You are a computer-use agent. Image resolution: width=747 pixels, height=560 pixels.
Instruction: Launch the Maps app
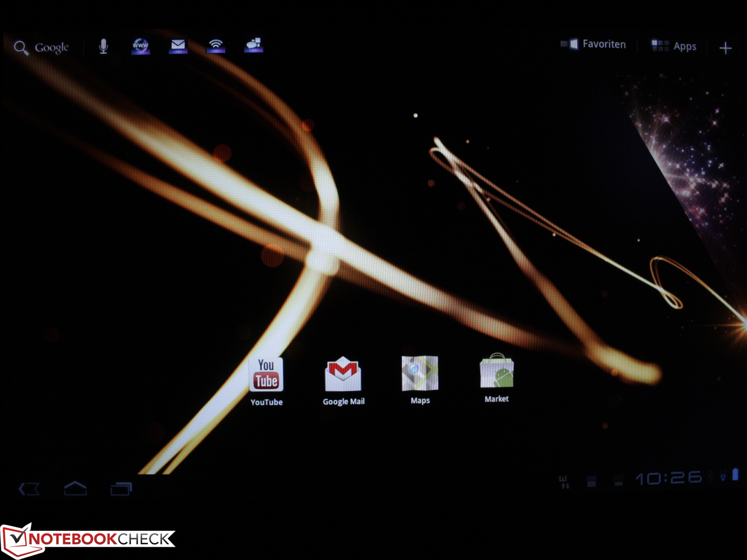click(420, 380)
